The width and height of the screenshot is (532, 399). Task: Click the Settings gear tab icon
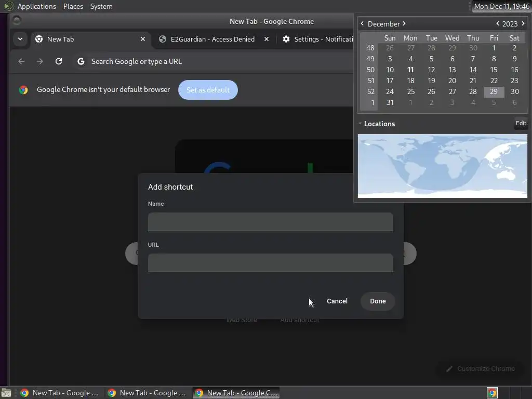pyautogui.click(x=286, y=39)
